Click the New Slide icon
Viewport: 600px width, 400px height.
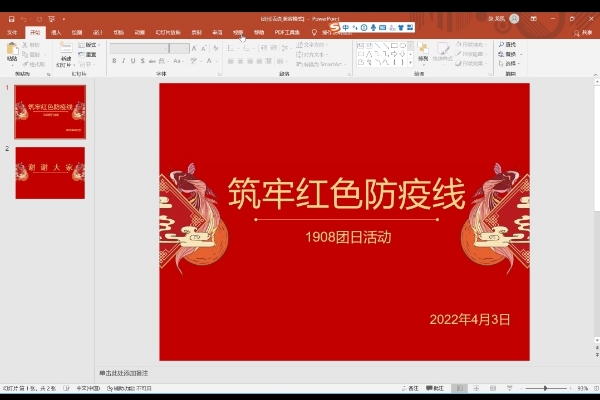coord(66,51)
